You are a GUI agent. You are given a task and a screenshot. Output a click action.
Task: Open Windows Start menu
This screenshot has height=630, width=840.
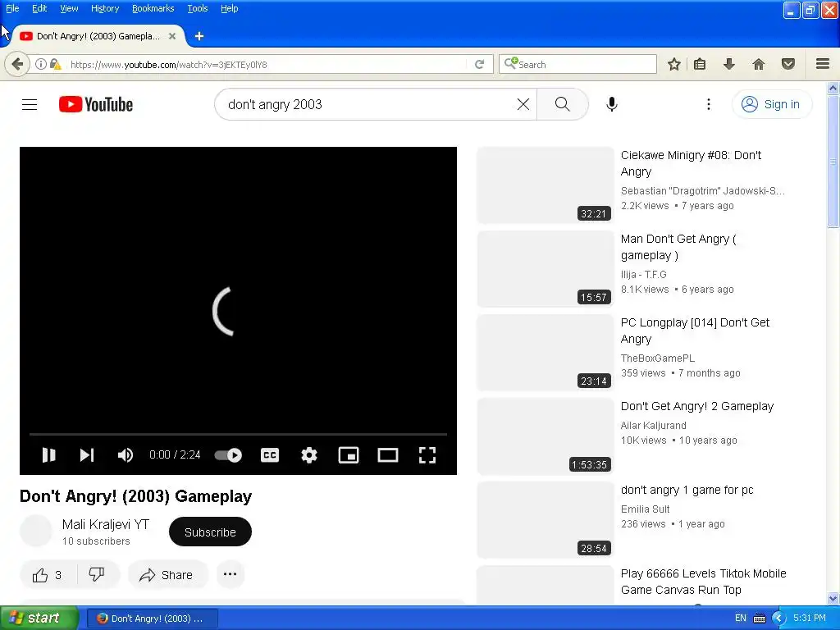39,618
